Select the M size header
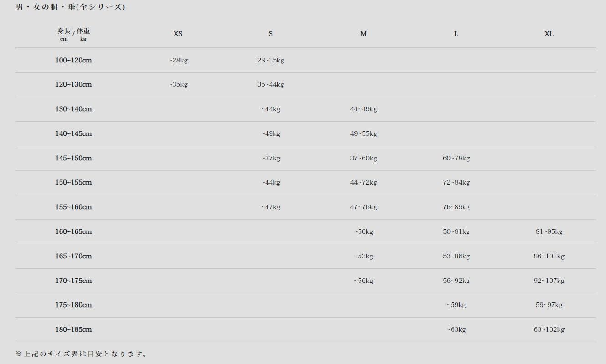Image resolution: width=606 pixels, height=364 pixels. pos(363,34)
